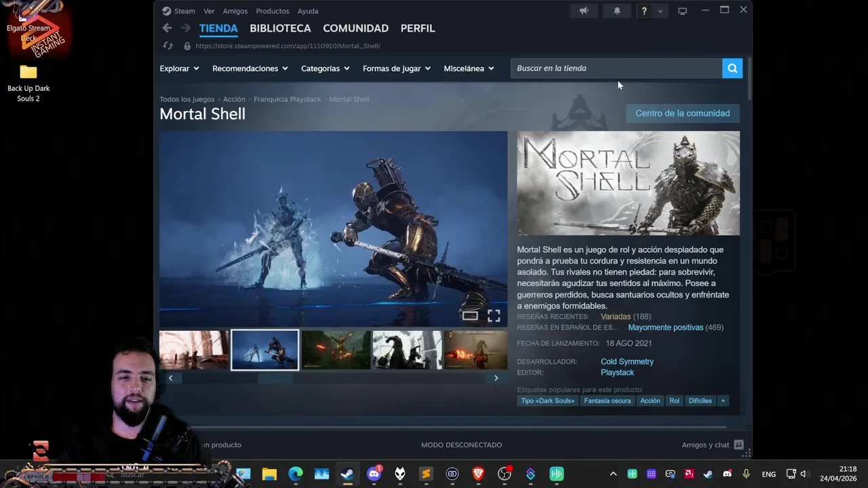Follow the Acción breadcrumb link
Viewport: 868px width, 488px height.
[234, 99]
